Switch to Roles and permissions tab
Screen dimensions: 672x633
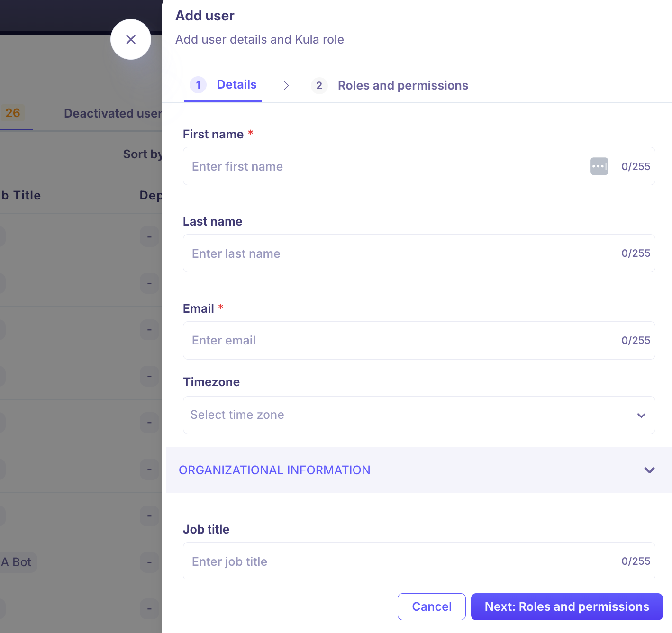pyautogui.click(x=403, y=85)
